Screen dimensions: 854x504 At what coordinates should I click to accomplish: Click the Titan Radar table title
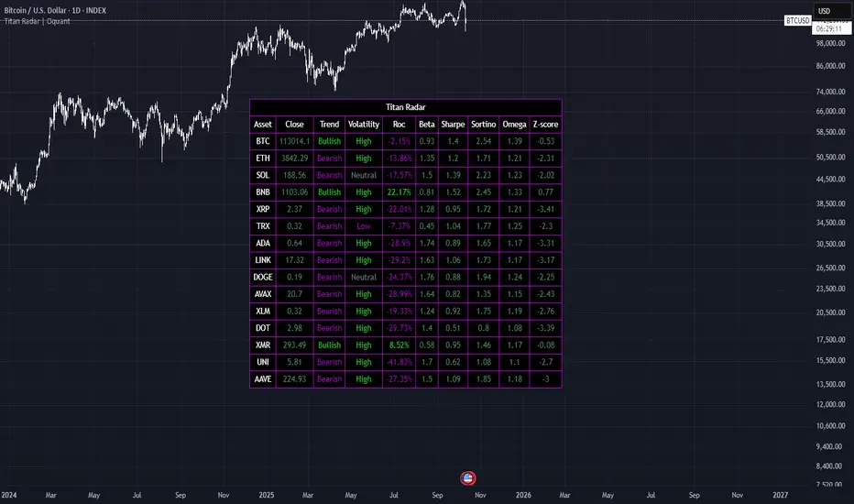pos(405,107)
